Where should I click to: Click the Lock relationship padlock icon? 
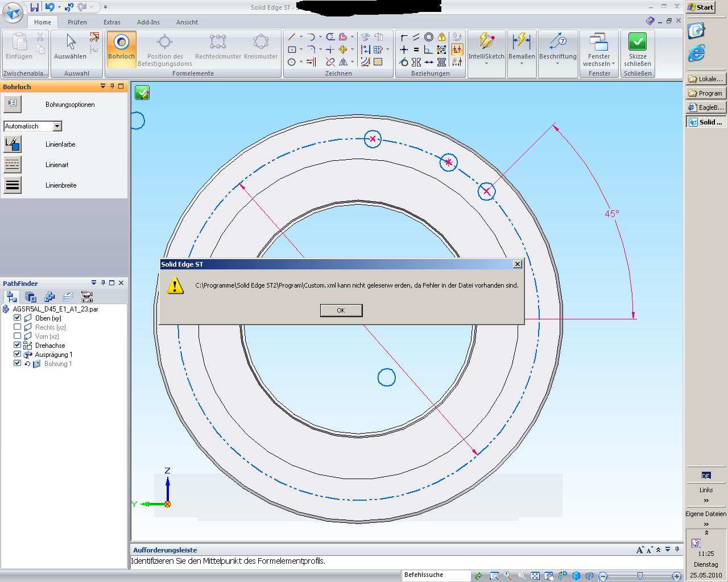tap(441, 37)
